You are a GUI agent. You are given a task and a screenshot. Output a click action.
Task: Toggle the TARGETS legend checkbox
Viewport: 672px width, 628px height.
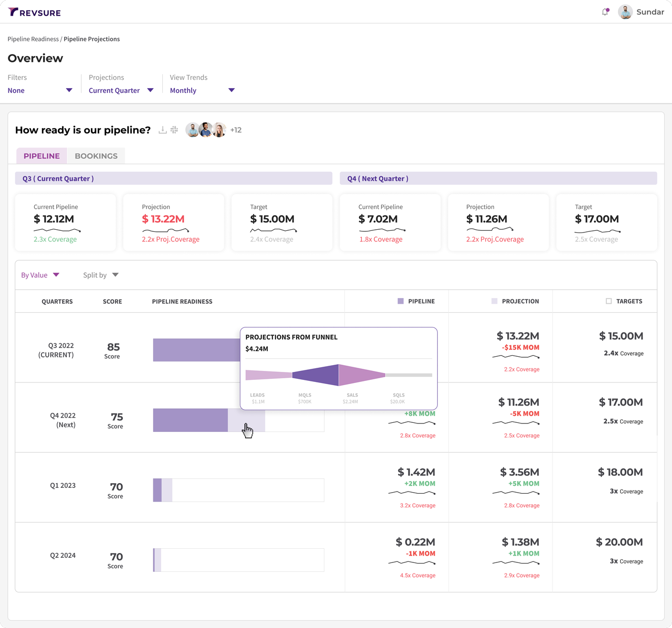tap(608, 301)
